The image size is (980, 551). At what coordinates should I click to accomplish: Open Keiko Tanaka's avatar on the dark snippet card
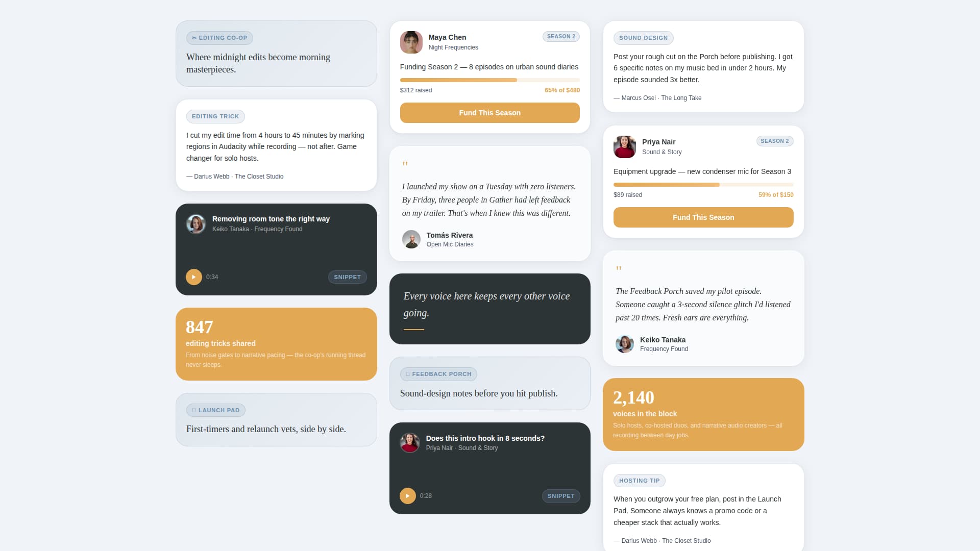(x=196, y=224)
